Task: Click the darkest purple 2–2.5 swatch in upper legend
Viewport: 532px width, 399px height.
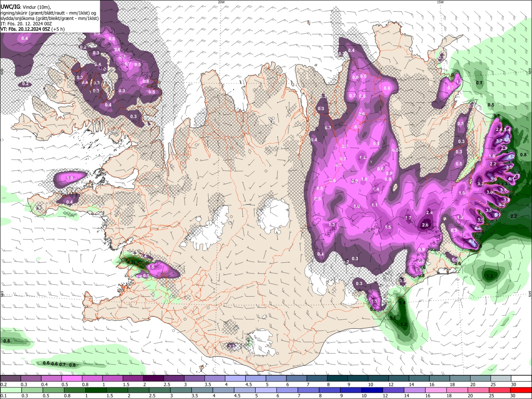Action: tap(154, 379)
